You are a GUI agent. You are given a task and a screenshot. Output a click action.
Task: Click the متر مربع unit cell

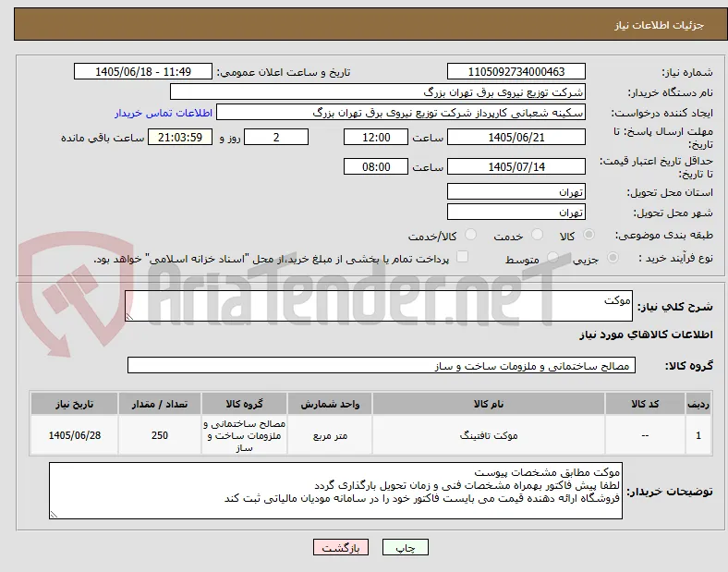330,435
